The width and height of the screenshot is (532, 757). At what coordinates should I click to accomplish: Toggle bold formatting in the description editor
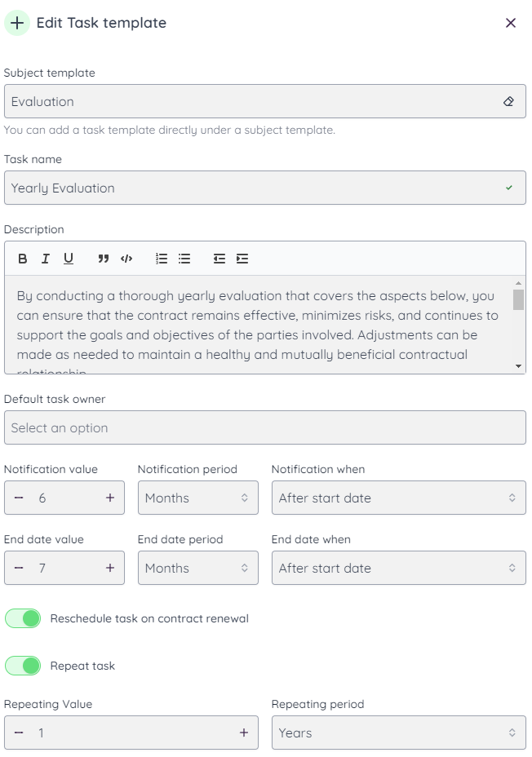(x=22, y=259)
